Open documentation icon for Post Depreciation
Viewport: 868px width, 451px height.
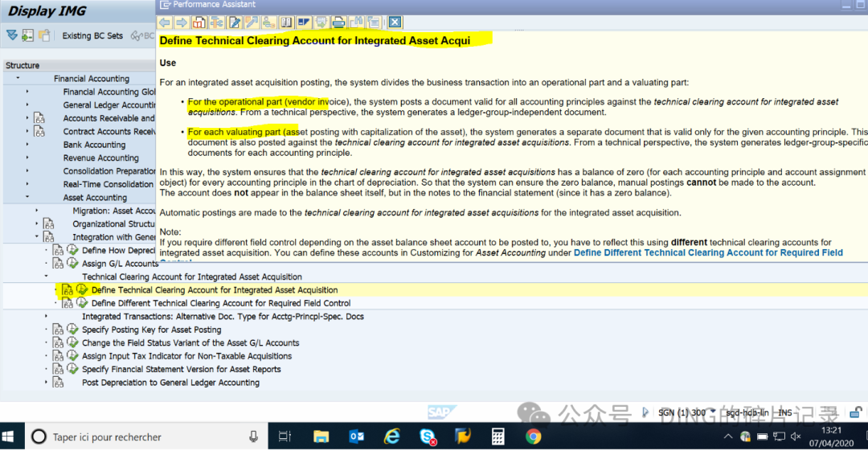(x=58, y=383)
